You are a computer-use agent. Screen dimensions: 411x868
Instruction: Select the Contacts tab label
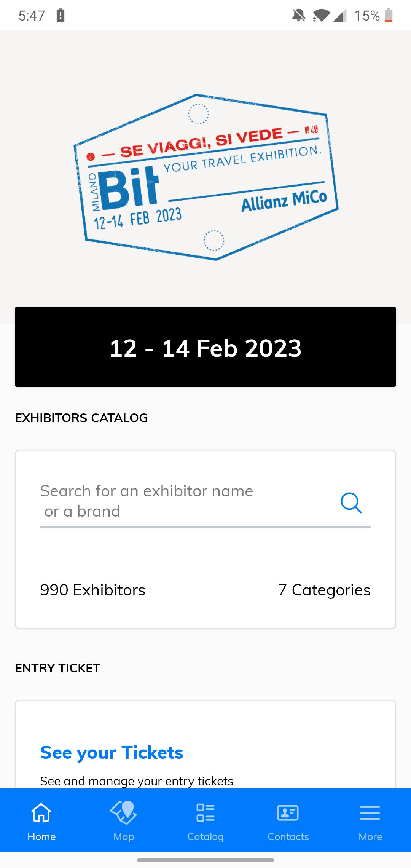tap(288, 837)
